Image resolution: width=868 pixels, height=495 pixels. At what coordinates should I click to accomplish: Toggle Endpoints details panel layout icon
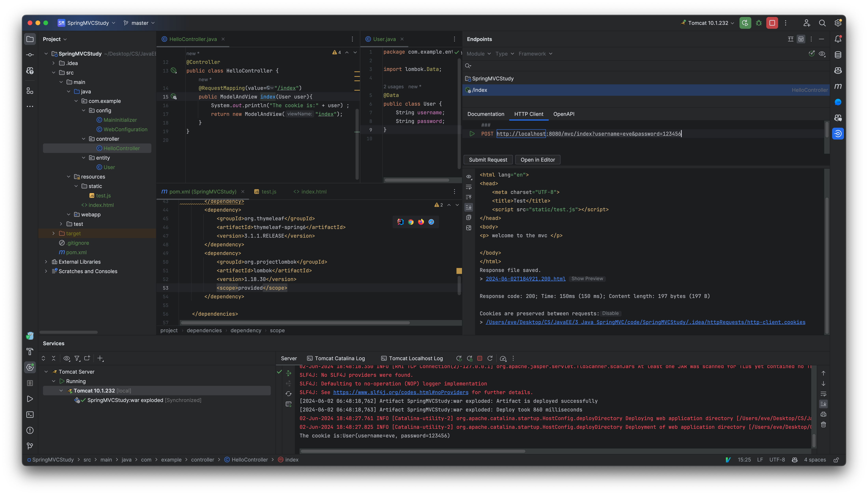[x=801, y=39]
